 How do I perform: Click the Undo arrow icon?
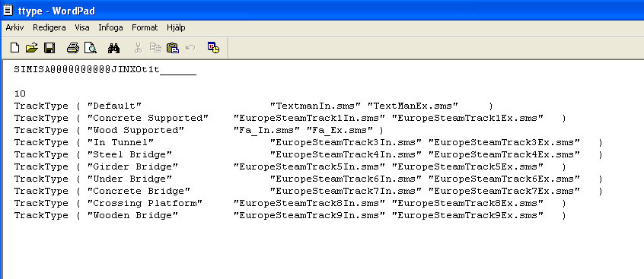point(190,48)
